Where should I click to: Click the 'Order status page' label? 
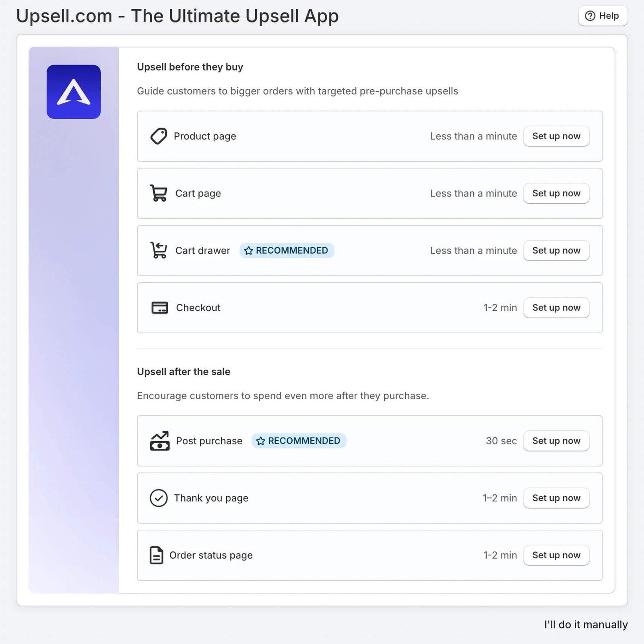point(211,555)
